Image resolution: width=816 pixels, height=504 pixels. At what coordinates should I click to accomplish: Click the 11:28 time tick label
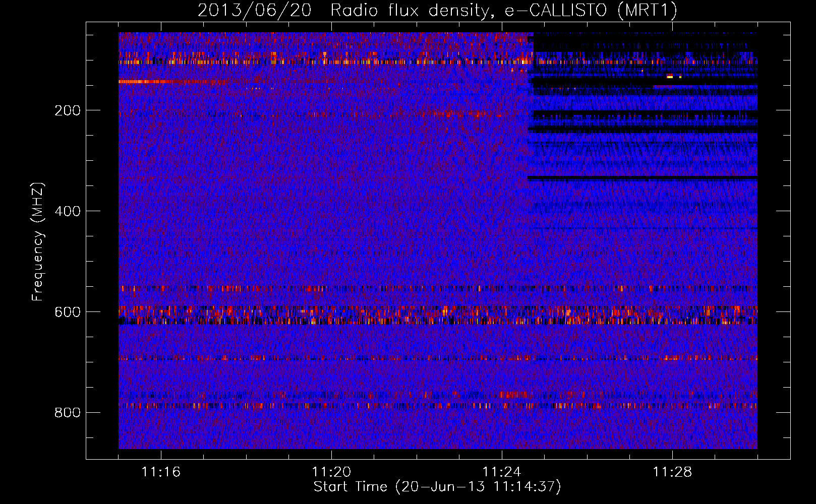coord(672,472)
